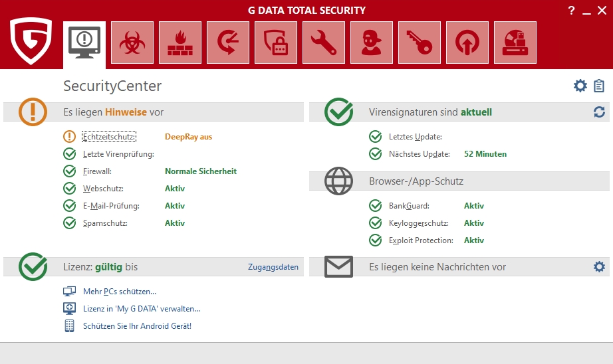Open the Password Manager shield-lock tab

276,43
